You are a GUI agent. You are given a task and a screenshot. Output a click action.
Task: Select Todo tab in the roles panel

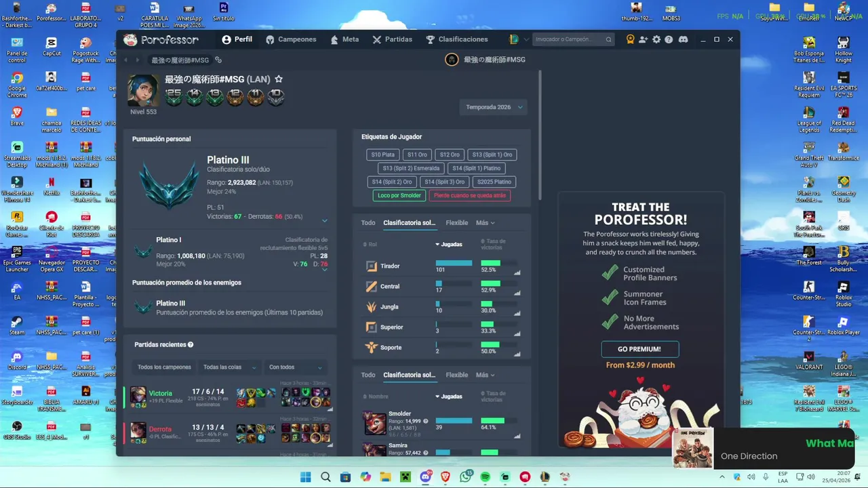click(x=368, y=222)
